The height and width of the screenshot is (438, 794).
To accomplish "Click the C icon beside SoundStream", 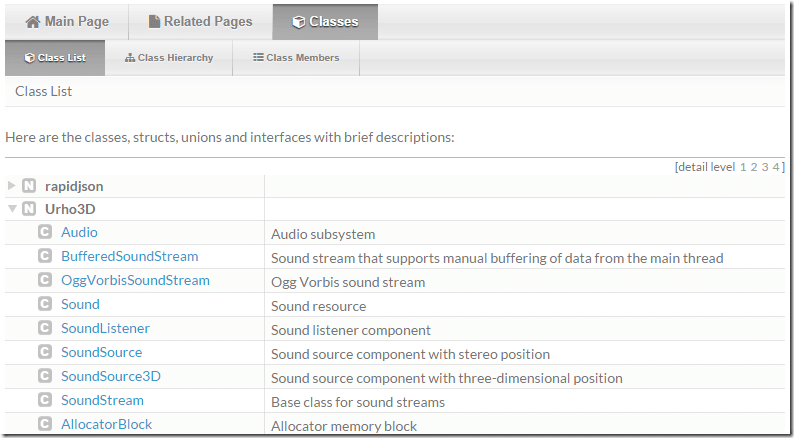I will coord(45,400).
